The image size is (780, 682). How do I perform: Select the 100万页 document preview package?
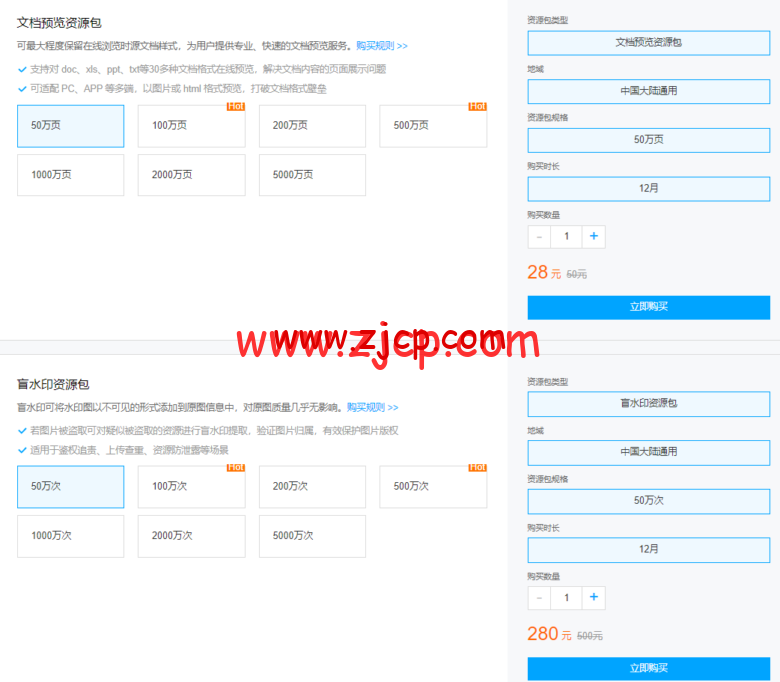(192, 126)
